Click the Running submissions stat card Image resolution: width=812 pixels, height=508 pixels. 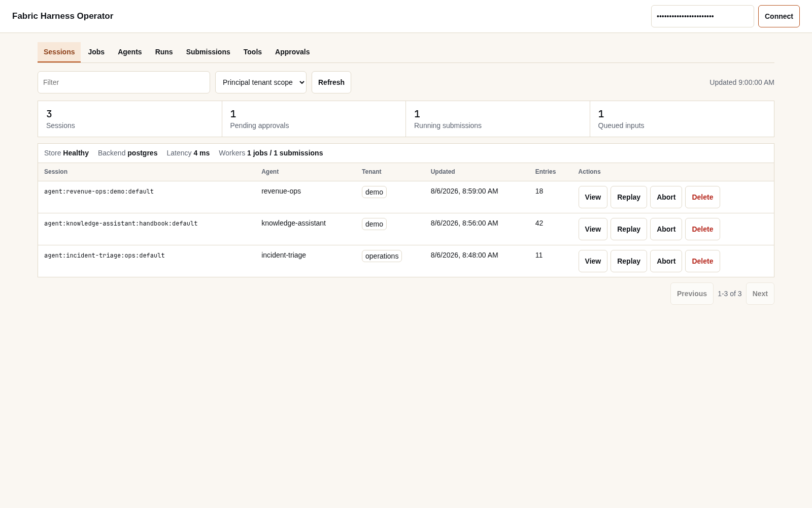pos(498,119)
